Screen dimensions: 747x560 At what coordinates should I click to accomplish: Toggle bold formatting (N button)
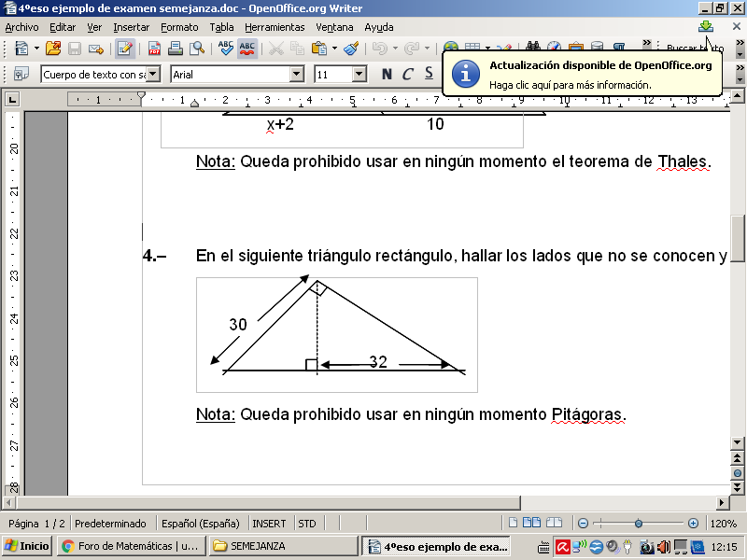click(387, 74)
